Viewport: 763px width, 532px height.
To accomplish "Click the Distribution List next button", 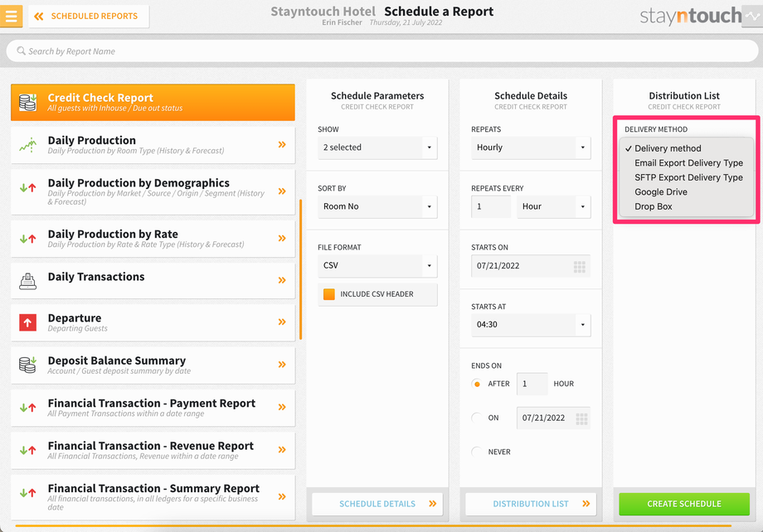I will (x=531, y=504).
